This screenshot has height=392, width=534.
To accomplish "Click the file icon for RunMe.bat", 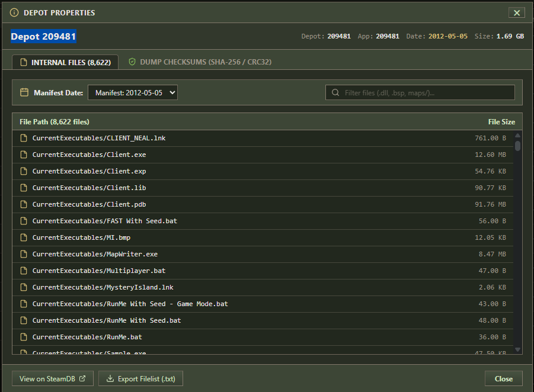I will (24, 337).
